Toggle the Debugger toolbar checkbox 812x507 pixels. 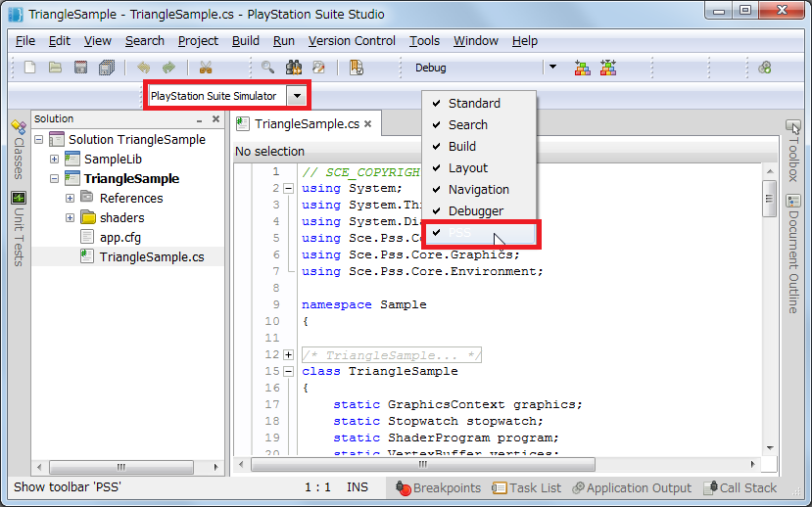pyautogui.click(x=475, y=211)
